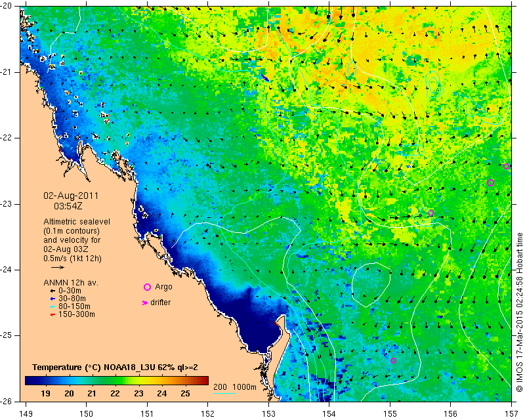This screenshot has height=420, width=525.
Task: Click the '80-150m' depth label
Action: click(x=74, y=306)
